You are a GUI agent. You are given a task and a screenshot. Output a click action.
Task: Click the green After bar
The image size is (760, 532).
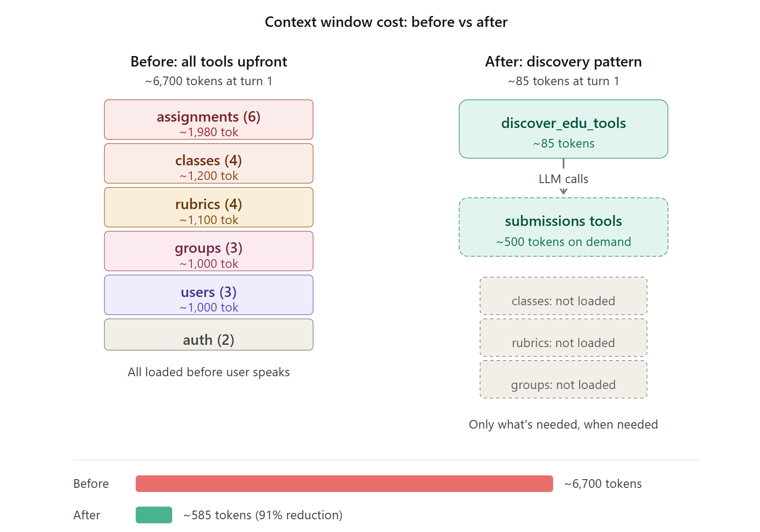(x=154, y=515)
